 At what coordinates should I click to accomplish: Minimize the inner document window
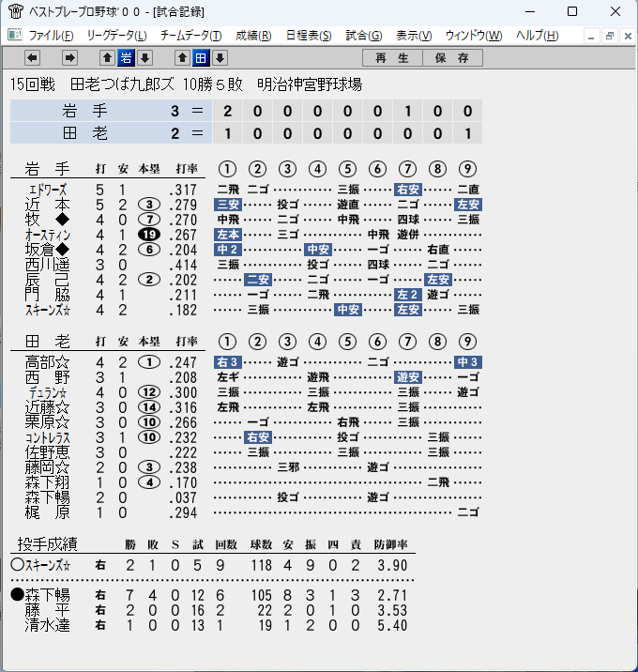[x=591, y=36]
